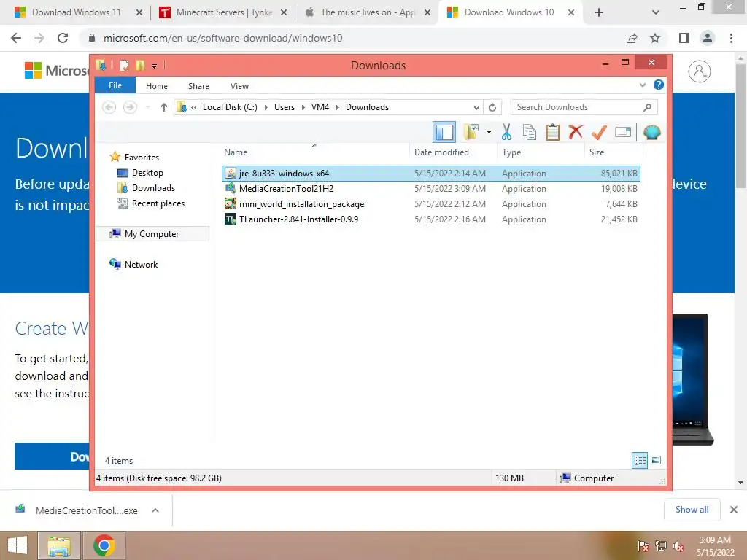Open Favorites in navigation pane
Viewport: 747px width, 560px height.
tap(142, 157)
